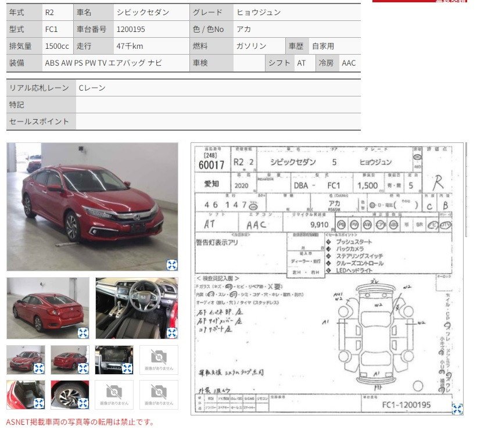
Task: Open the wheel and tire thumbnail
Action: click(x=70, y=395)
